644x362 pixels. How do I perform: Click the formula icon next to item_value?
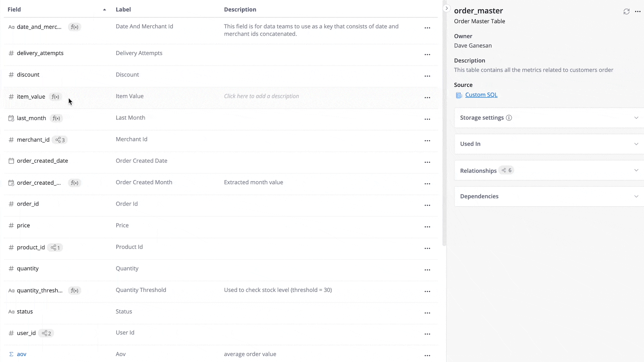point(55,97)
